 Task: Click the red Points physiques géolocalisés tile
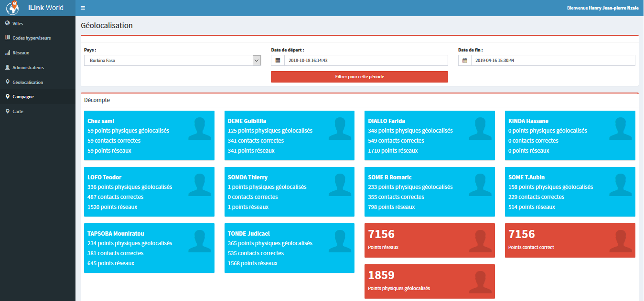[x=429, y=281]
